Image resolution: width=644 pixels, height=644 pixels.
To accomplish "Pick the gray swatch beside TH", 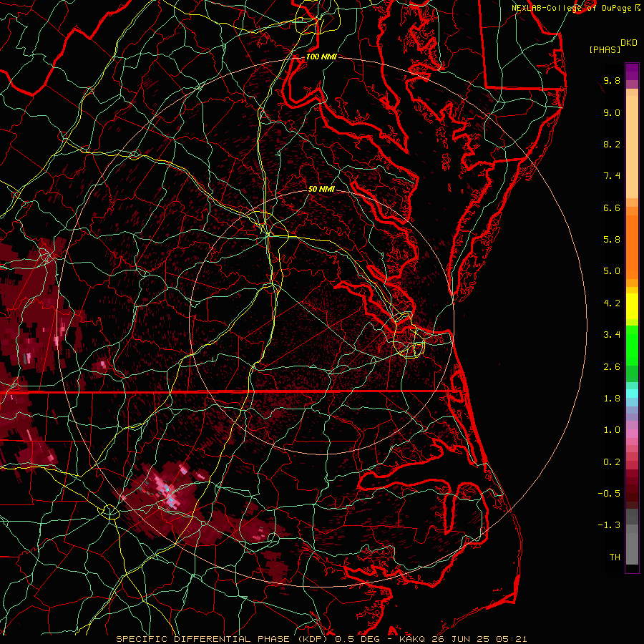I will (x=632, y=550).
